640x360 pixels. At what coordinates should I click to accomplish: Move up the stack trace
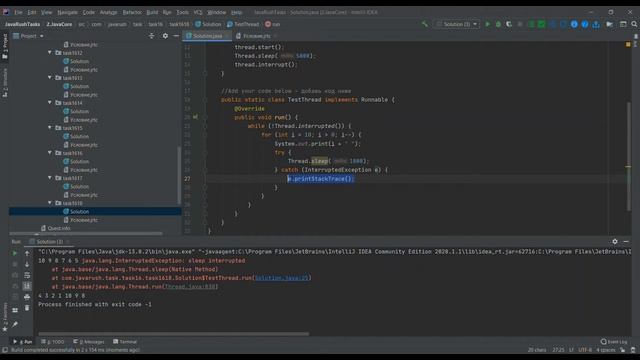pyautogui.click(x=27, y=253)
